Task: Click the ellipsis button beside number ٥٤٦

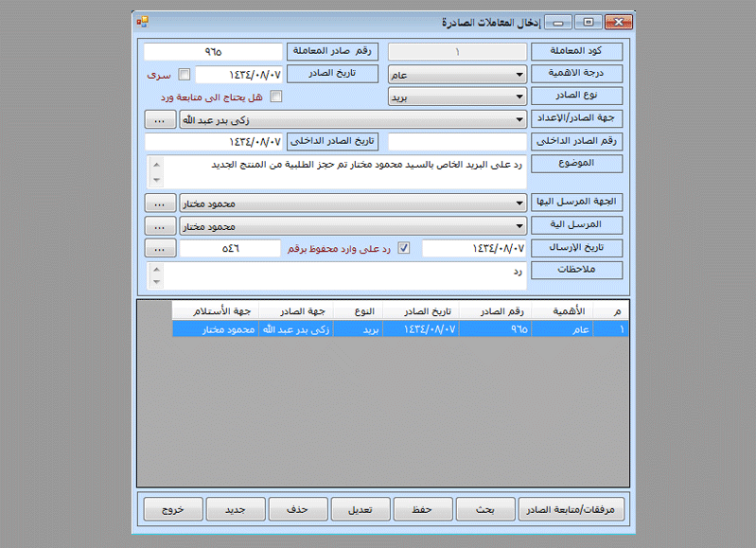Action: (x=160, y=248)
